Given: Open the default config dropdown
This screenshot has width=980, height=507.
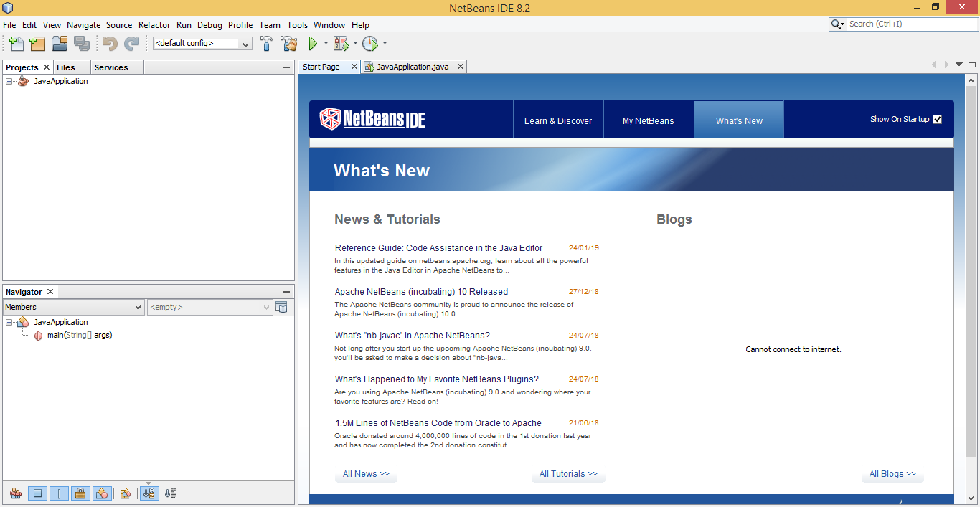Looking at the screenshot, I should coord(202,44).
